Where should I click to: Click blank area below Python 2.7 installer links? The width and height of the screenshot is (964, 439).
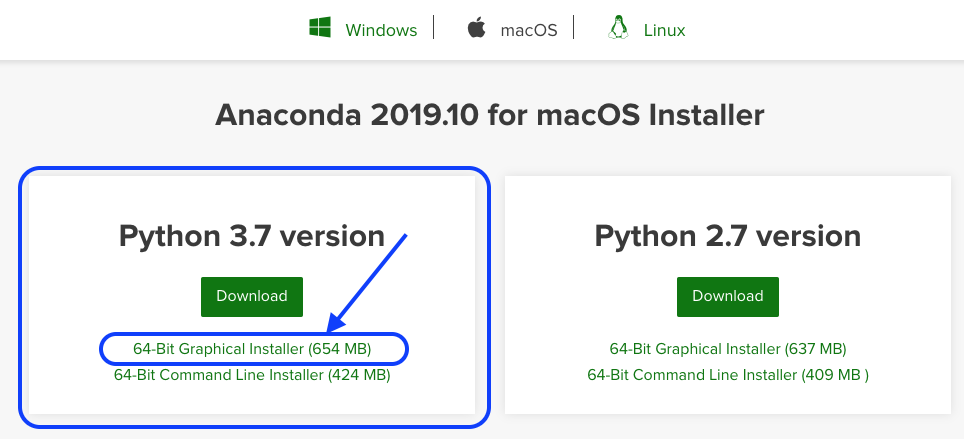coord(728,400)
